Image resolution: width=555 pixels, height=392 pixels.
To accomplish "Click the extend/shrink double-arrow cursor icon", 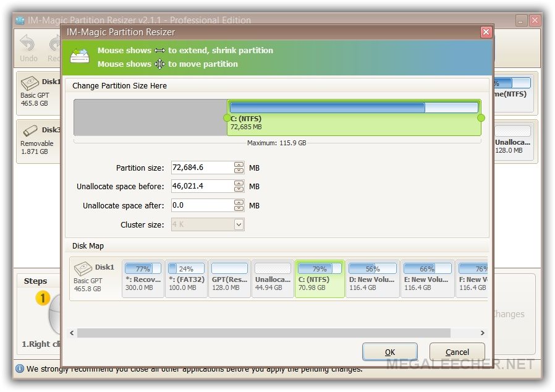I will pyautogui.click(x=159, y=51).
